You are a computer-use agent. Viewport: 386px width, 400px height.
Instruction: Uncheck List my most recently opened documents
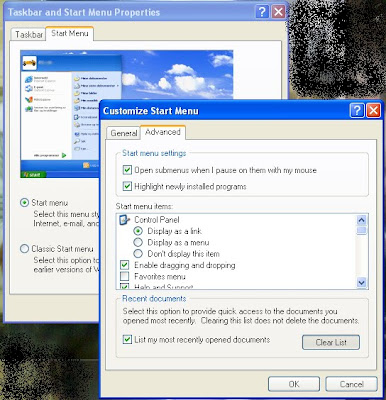[127, 340]
